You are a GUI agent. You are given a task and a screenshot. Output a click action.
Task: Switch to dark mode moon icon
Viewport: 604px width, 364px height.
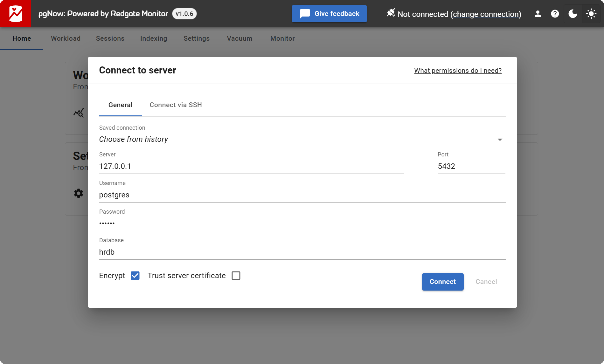(x=573, y=14)
